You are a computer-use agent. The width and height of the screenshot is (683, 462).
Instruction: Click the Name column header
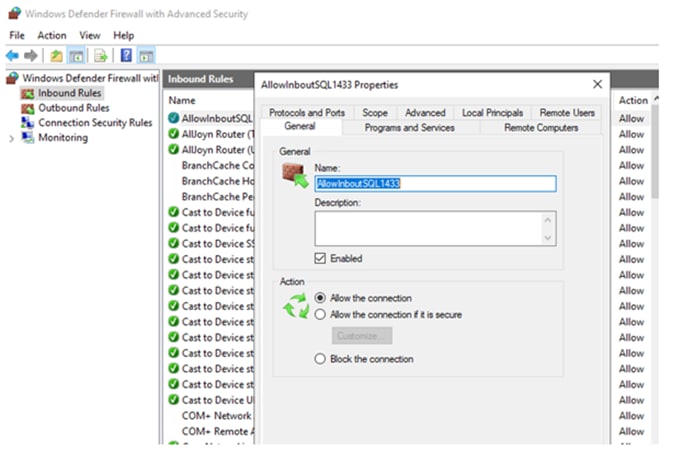[182, 101]
